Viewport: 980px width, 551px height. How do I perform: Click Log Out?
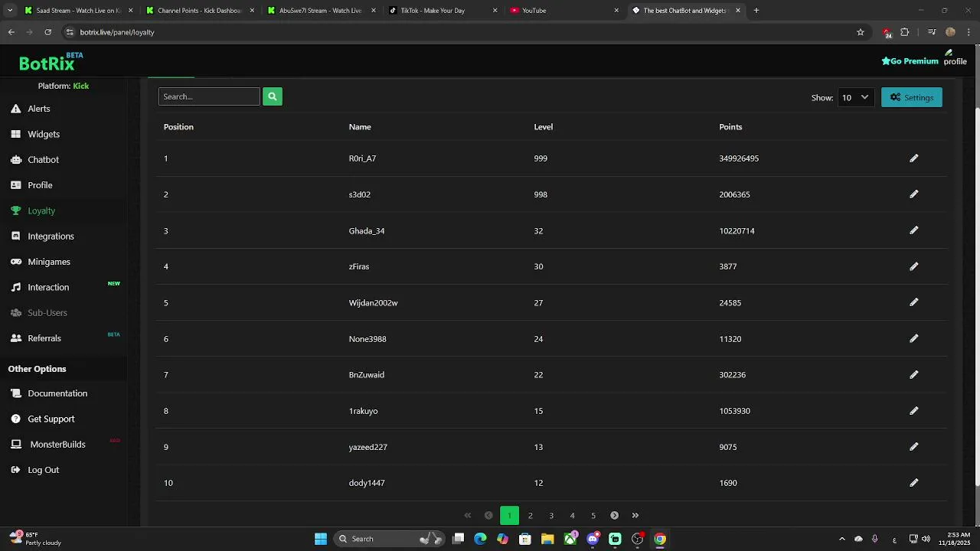click(x=43, y=470)
